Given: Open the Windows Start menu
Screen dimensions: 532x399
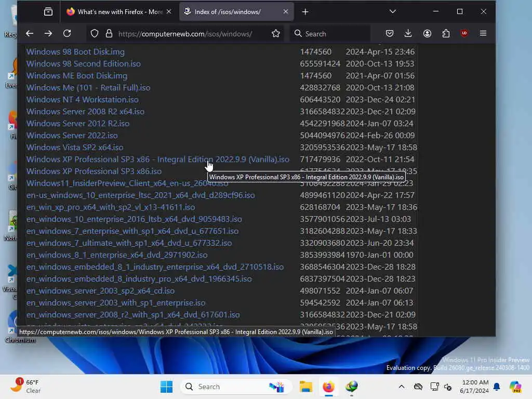Looking at the screenshot, I should [166, 387].
